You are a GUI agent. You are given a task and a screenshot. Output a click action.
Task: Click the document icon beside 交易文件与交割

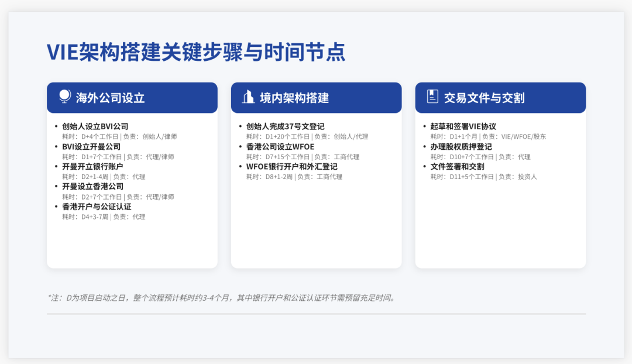click(432, 97)
